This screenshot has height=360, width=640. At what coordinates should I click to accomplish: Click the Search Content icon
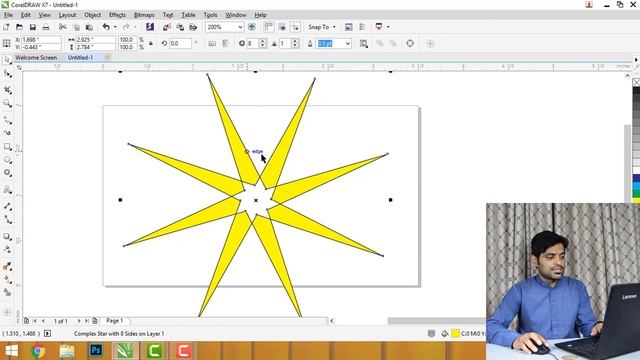(150, 27)
